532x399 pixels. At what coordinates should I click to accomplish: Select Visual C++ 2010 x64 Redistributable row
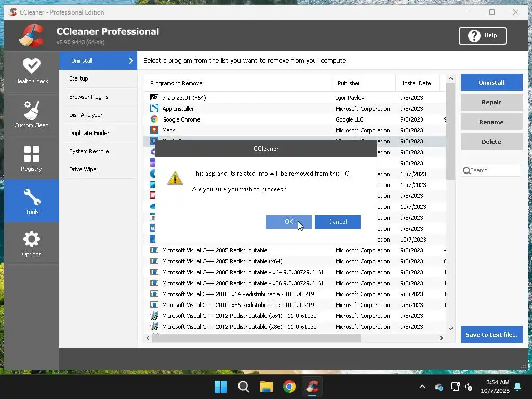tap(295, 294)
